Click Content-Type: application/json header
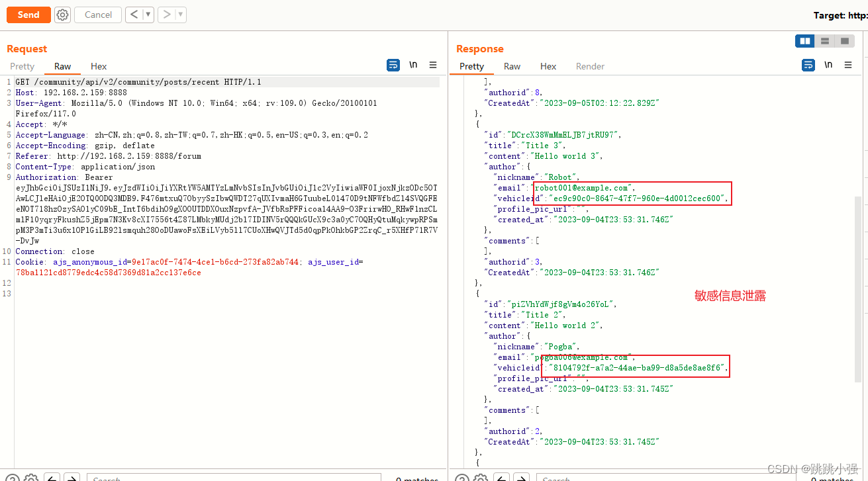Screen dimensions: 868x481 coord(85,167)
